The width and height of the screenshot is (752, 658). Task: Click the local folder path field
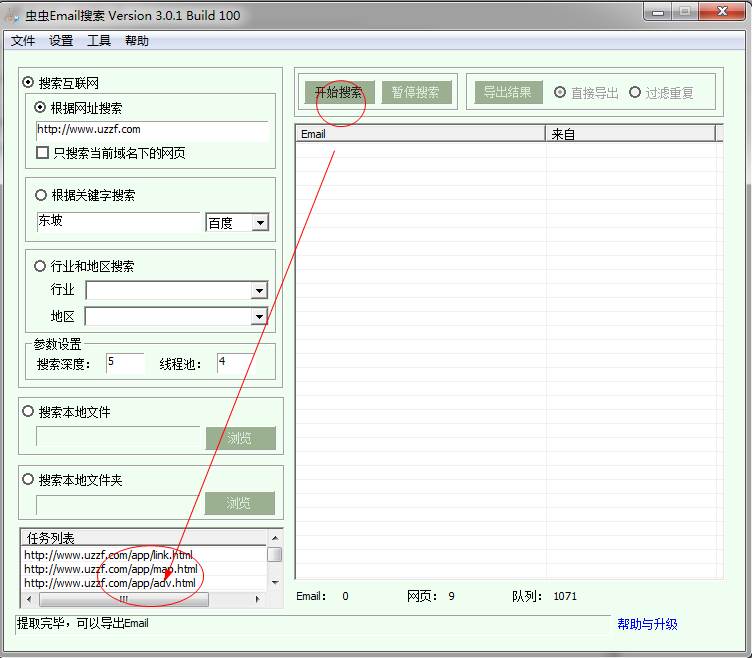[118, 505]
